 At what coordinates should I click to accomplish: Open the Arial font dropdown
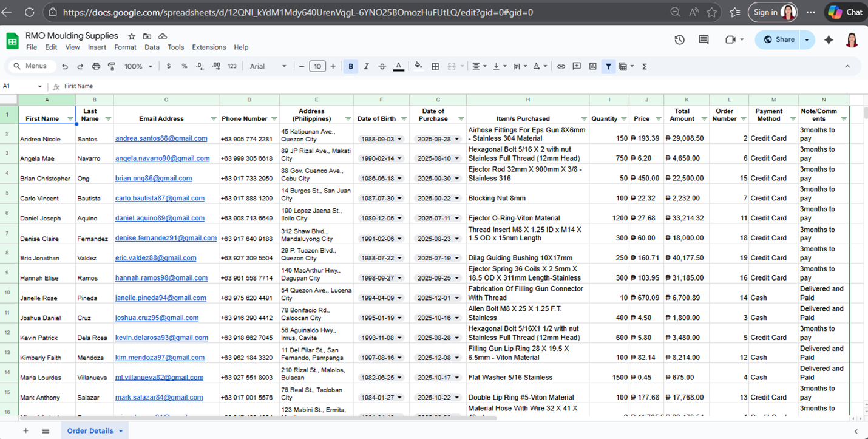click(x=268, y=66)
